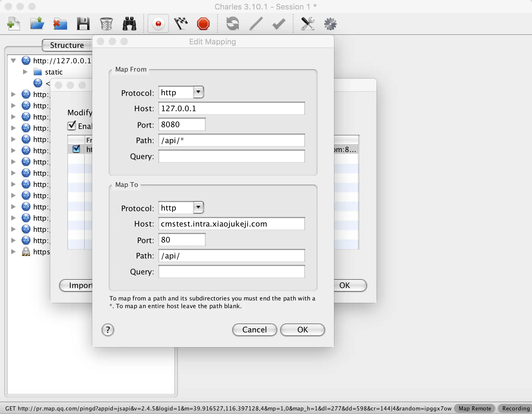Viewport: 532px width, 414px height.
Task: Click Map From Query field
Action: pos(232,156)
